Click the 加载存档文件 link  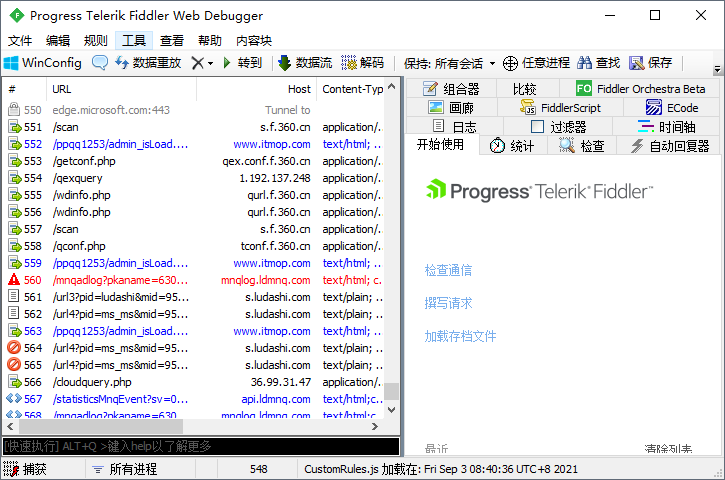click(461, 336)
